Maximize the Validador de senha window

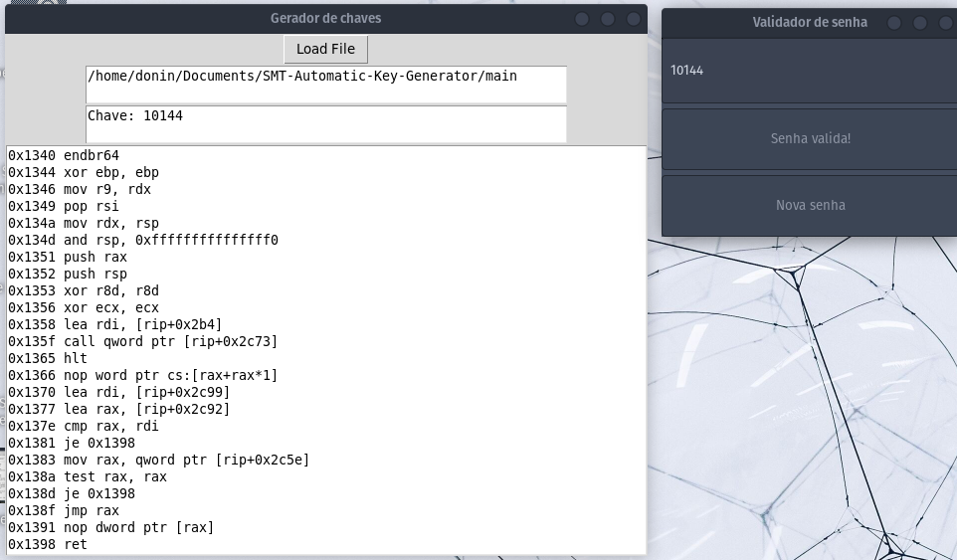click(920, 23)
